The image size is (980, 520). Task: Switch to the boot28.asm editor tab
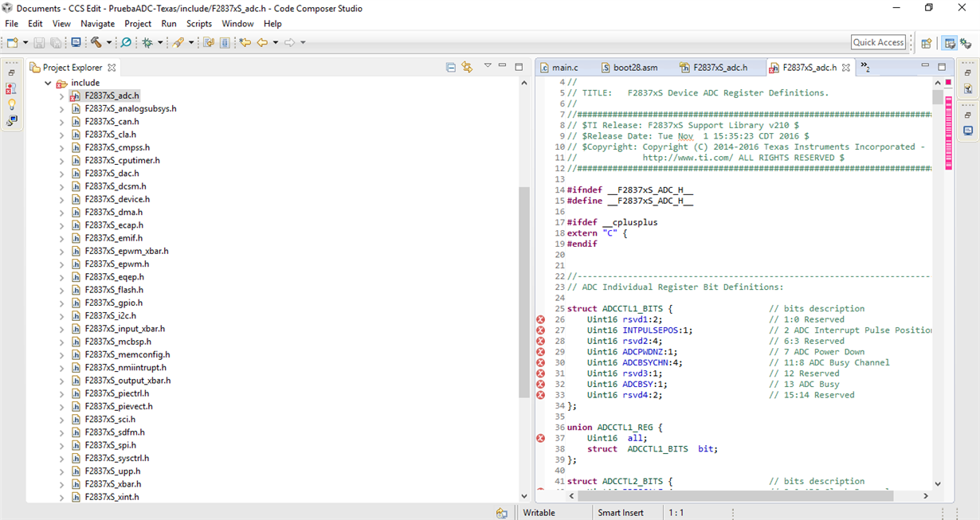(629, 68)
